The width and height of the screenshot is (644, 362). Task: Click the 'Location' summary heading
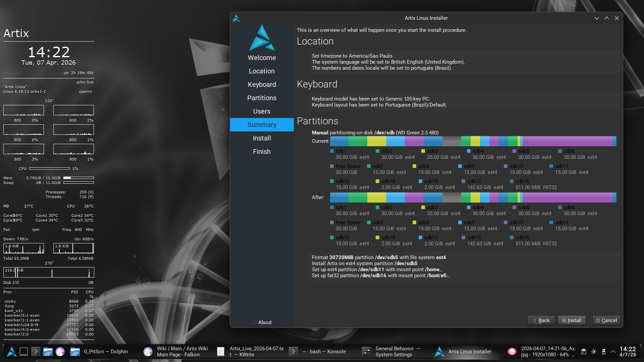[x=315, y=41]
